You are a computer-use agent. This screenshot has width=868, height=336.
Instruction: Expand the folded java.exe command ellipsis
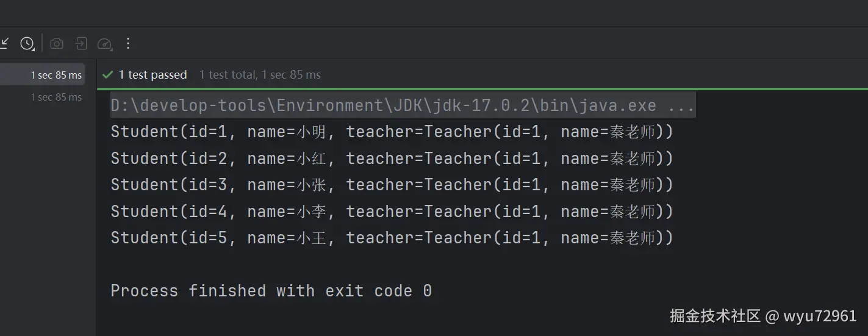click(x=681, y=105)
